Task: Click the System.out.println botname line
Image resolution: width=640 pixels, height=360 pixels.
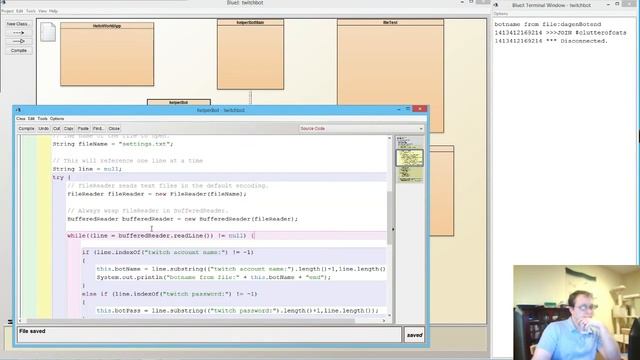Action: [213, 278]
